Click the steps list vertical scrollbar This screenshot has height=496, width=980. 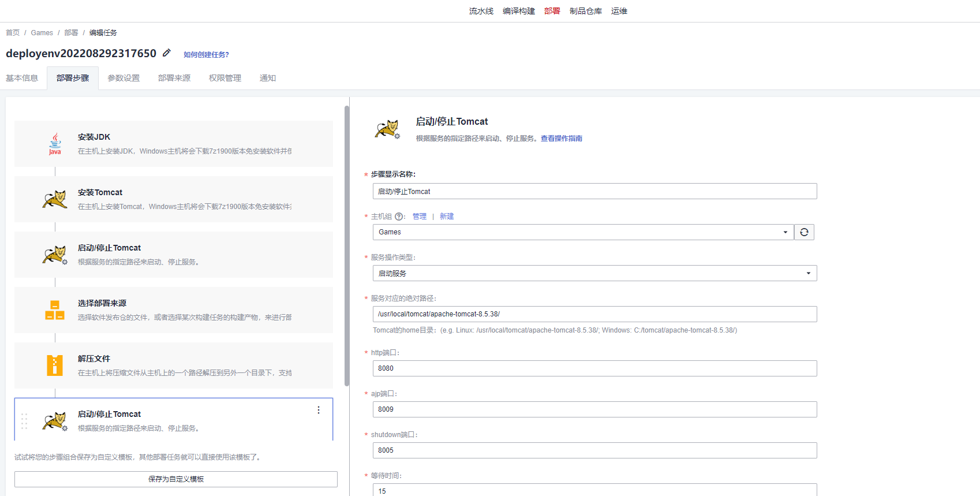pyautogui.click(x=347, y=245)
